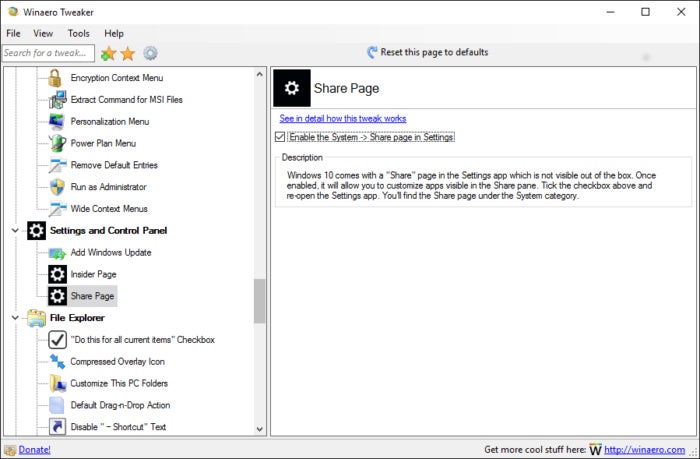Select Disable '- Shortcut' Text entry
700x459 pixels.
[x=118, y=427]
